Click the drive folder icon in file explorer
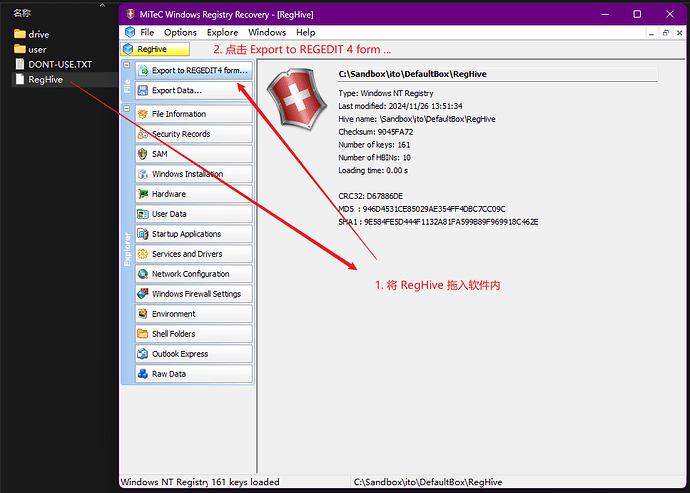The height and width of the screenshot is (493, 690). pos(20,34)
